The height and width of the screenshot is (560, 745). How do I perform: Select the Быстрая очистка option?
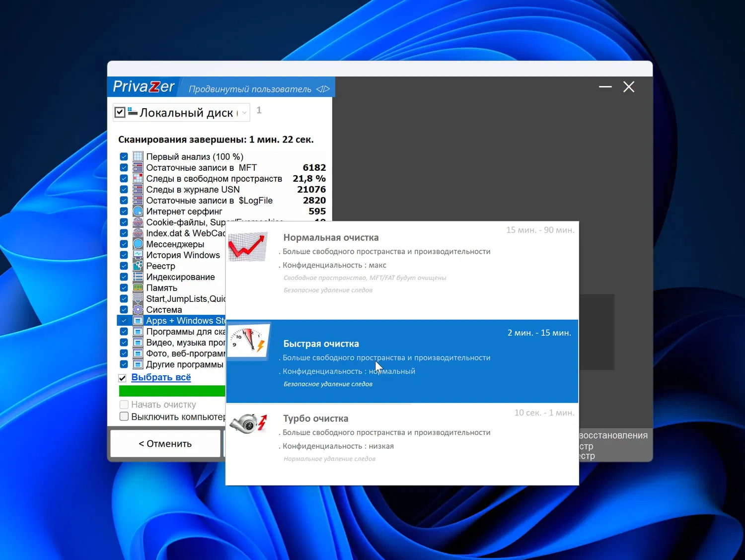click(x=402, y=361)
